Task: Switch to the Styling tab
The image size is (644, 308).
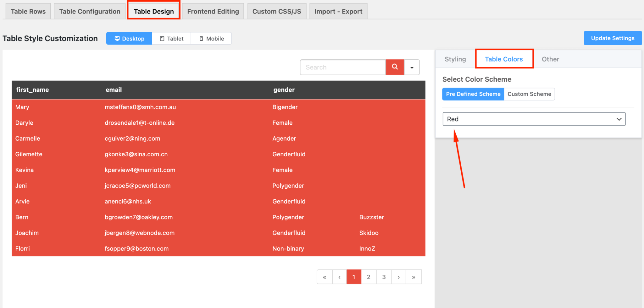Action: point(455,59)
